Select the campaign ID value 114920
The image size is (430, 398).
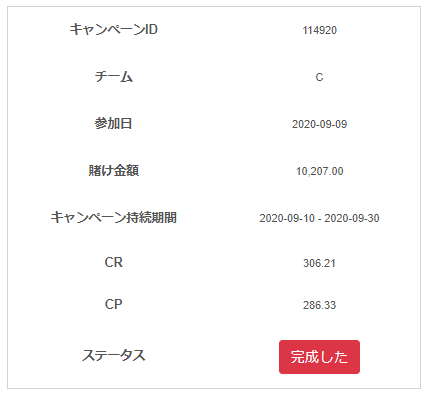(319, 30)
